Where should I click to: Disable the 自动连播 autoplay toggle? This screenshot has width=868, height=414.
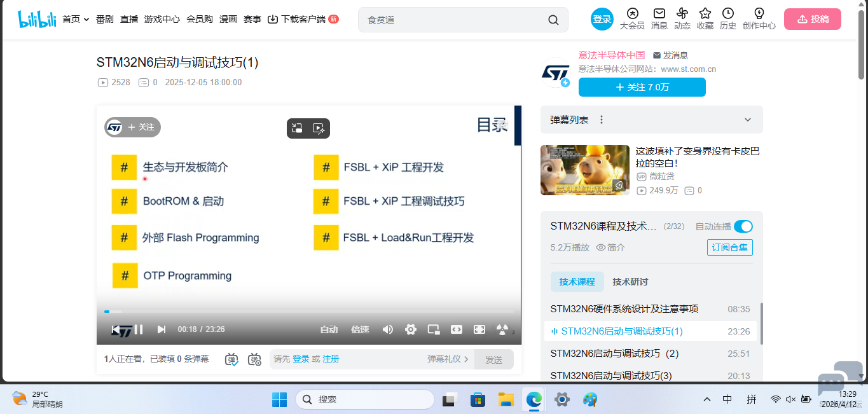pos(743,226)
